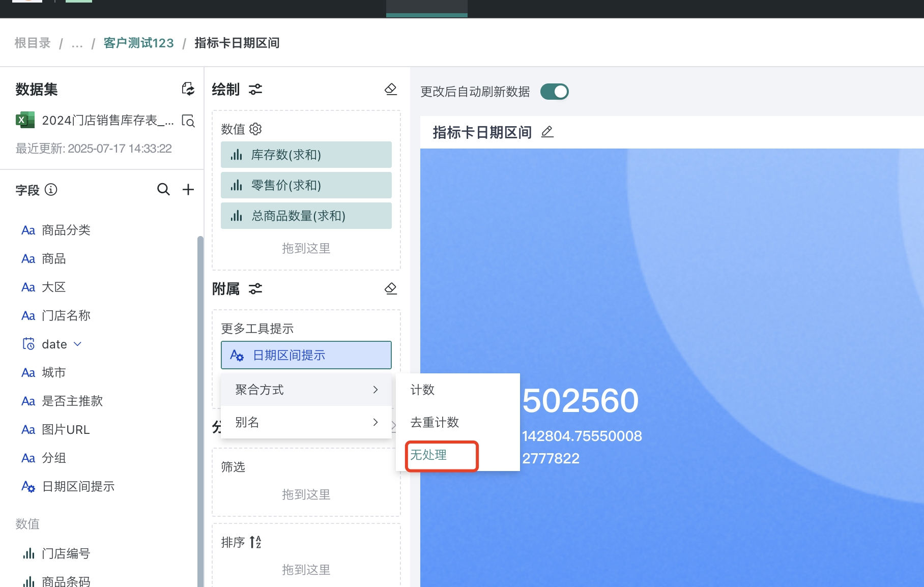Click the 排序 drop zone 拖到这里
This screenshot has height=587, width=924.
click(306, 570)
